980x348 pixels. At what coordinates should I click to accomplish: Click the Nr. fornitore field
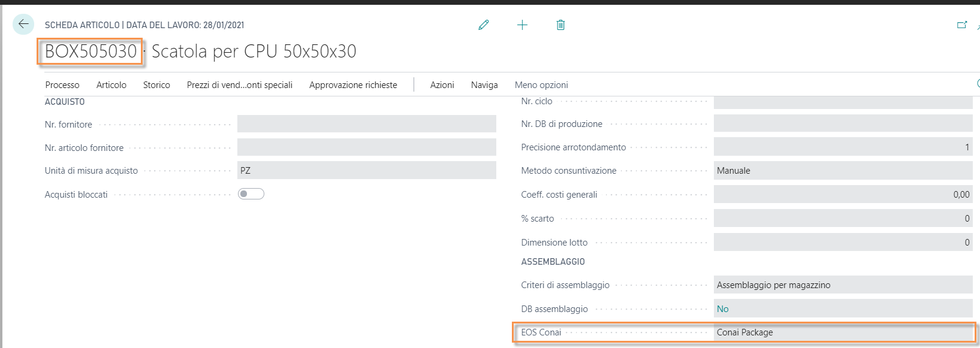point(366,125)
